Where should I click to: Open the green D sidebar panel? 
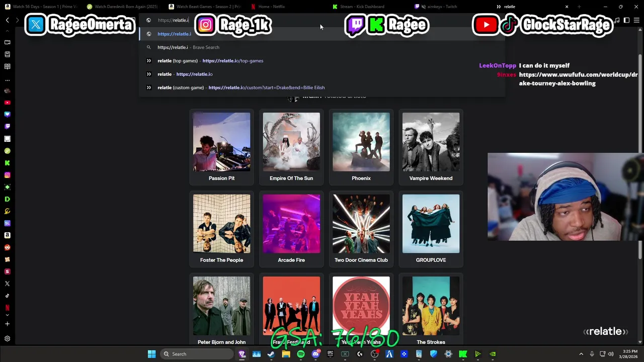pyautogui.click(x=7, y=199)
